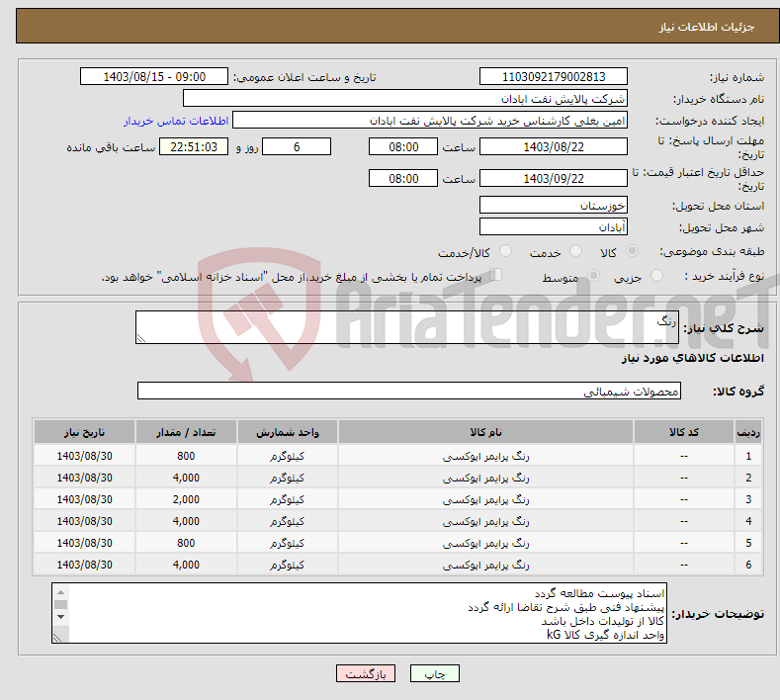The height and width of the screenshot is (700, 780).
Task: Click the نام کالا column header
Action: [x=485, y=432]
